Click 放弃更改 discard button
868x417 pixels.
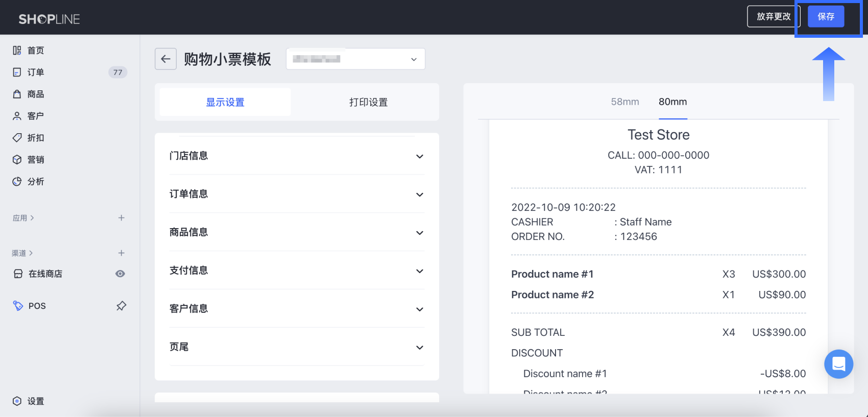pos(774,16)
